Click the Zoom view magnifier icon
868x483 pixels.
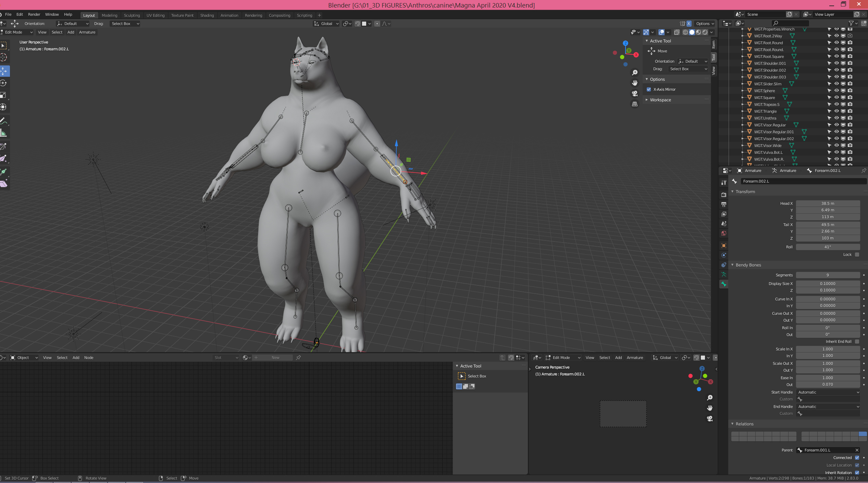point(634,73)
